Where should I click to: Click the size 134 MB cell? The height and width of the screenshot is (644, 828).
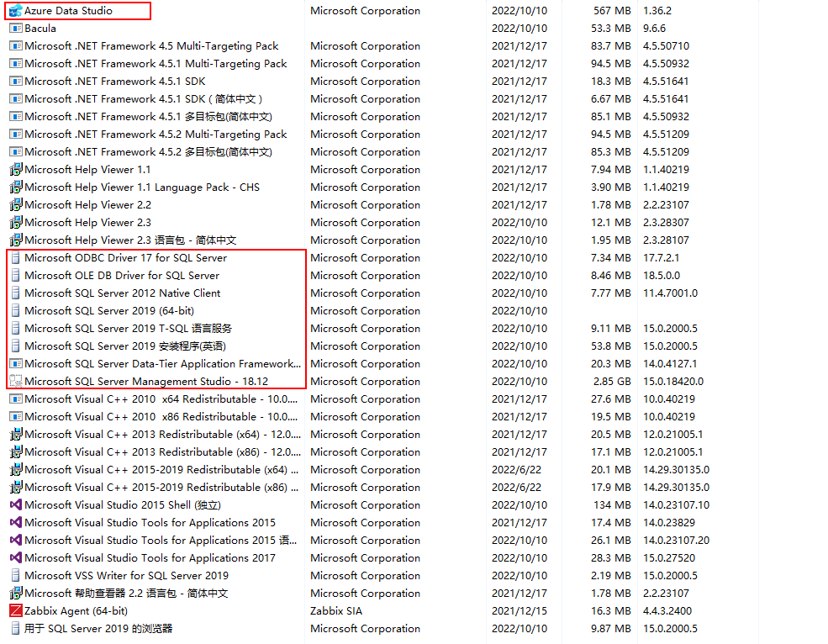(x=612, y=505)
